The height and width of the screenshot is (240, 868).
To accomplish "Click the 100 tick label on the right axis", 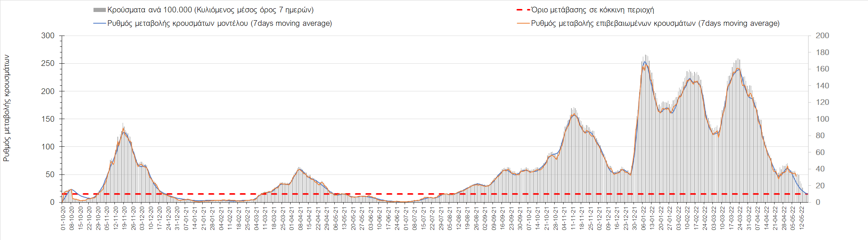I will click(x=822, y=119).
